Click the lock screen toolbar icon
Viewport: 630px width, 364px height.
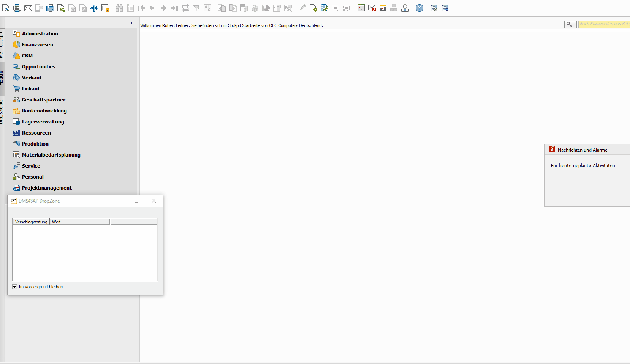[105, 8]
